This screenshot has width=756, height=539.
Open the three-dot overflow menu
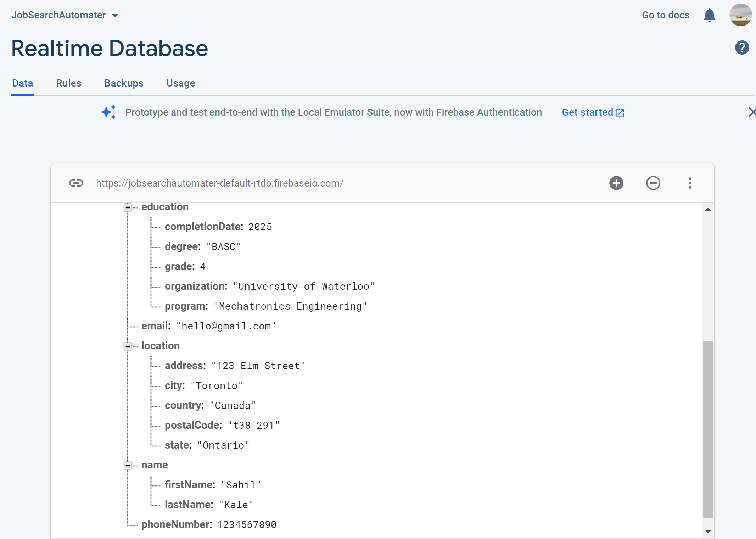point(690,183)
